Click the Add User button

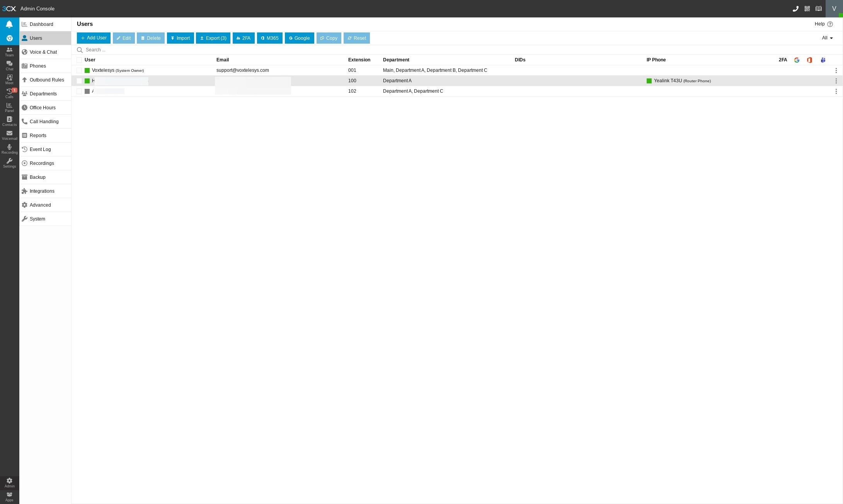(93, 38)
